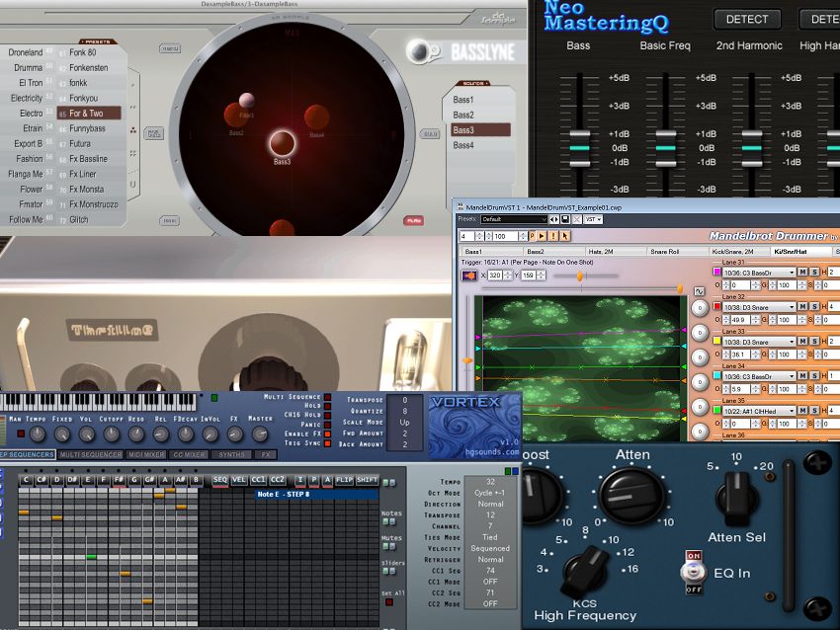This screenshot has width=840, height=630.
Task: Click the exclamation panic icon in Mandelbrot Drummer
Action: (555, 235)
